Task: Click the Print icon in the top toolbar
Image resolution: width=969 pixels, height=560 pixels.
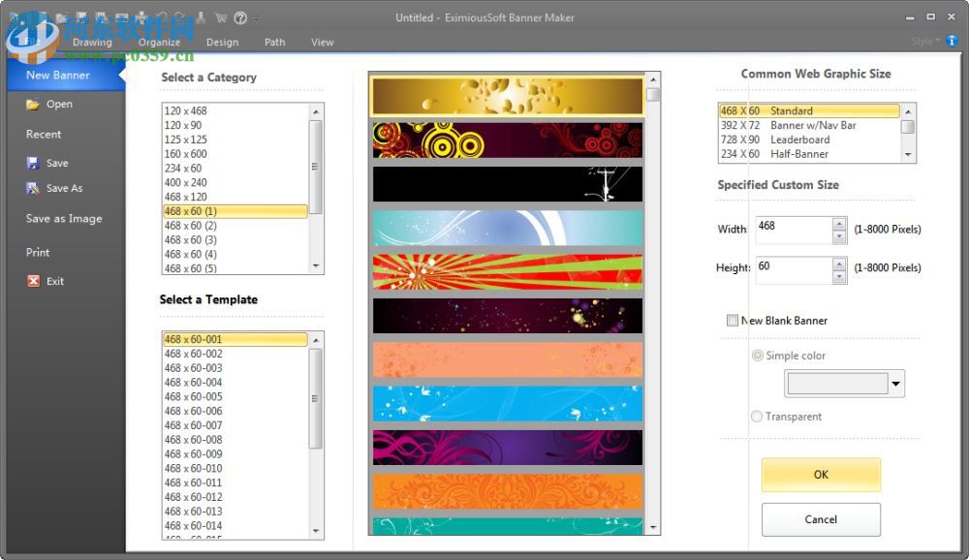Action: tap(201, 16)
